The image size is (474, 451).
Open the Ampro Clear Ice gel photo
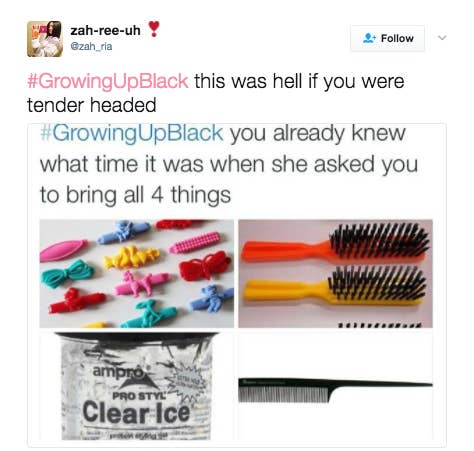click(137, 386)
